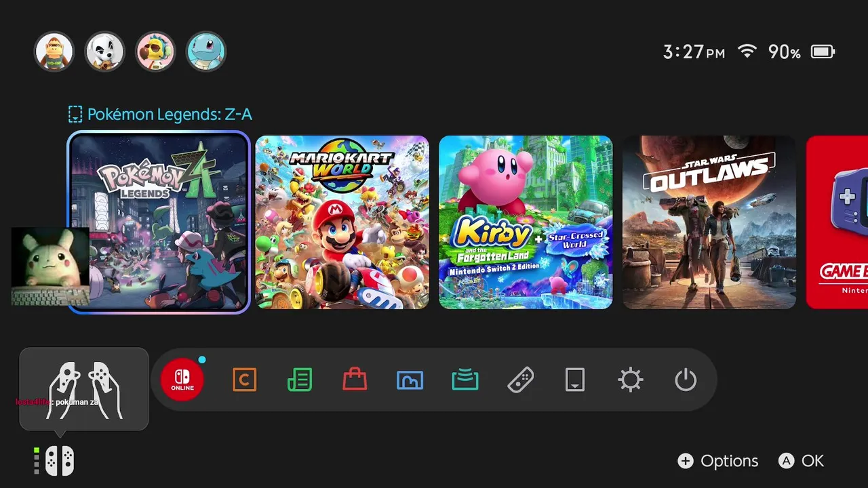Image resolution: width=868 pixels, height=488 pixels.
Task: Select Star Wars Outlaws game tile
Action: point(709,222)
